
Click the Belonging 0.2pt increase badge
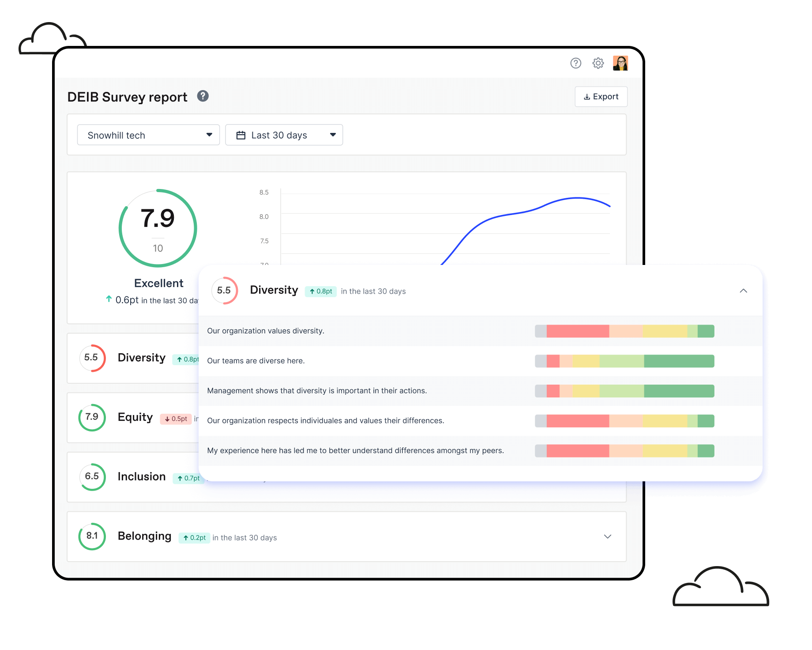coord(194,538)
